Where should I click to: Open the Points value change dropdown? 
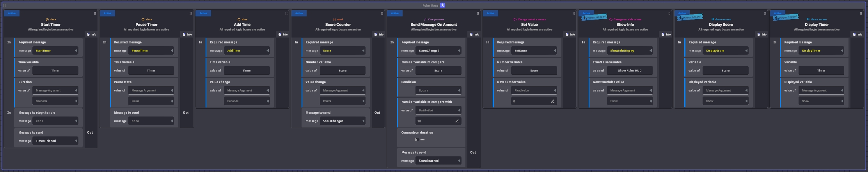point(343,101)
